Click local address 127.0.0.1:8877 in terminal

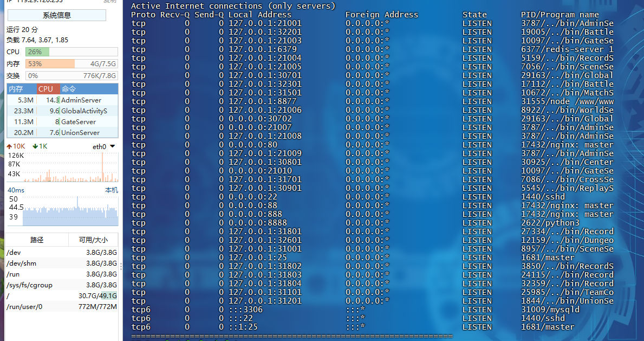[x=263, y=101]
